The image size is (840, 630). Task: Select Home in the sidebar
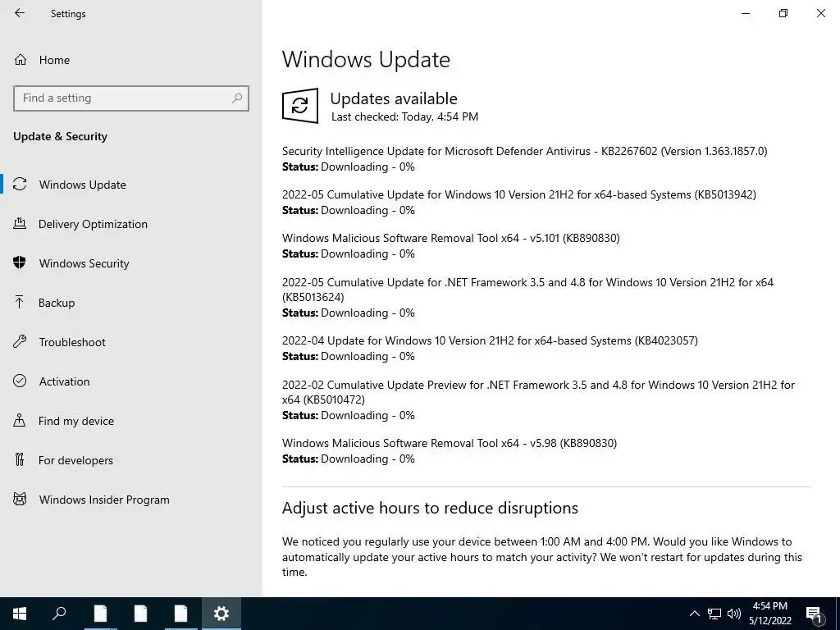pyautogui.click(x=54, y=60)
